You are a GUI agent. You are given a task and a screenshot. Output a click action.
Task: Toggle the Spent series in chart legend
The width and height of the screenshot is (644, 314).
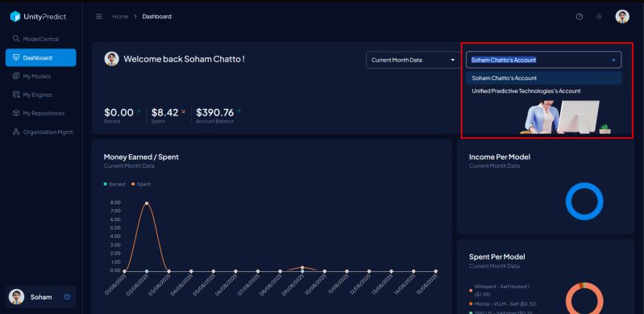pos(141,184)
